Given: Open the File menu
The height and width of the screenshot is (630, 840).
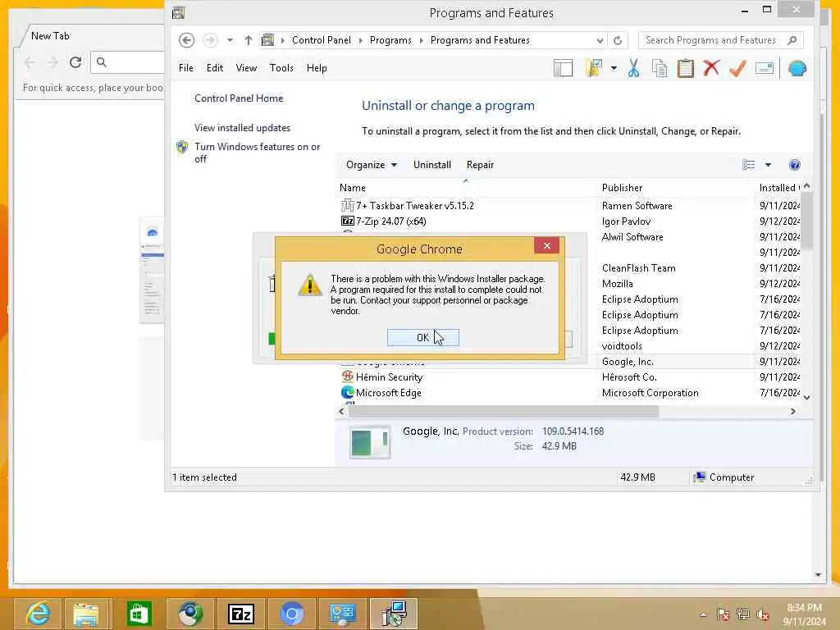Looking at the screenshot, I should 186,68.
